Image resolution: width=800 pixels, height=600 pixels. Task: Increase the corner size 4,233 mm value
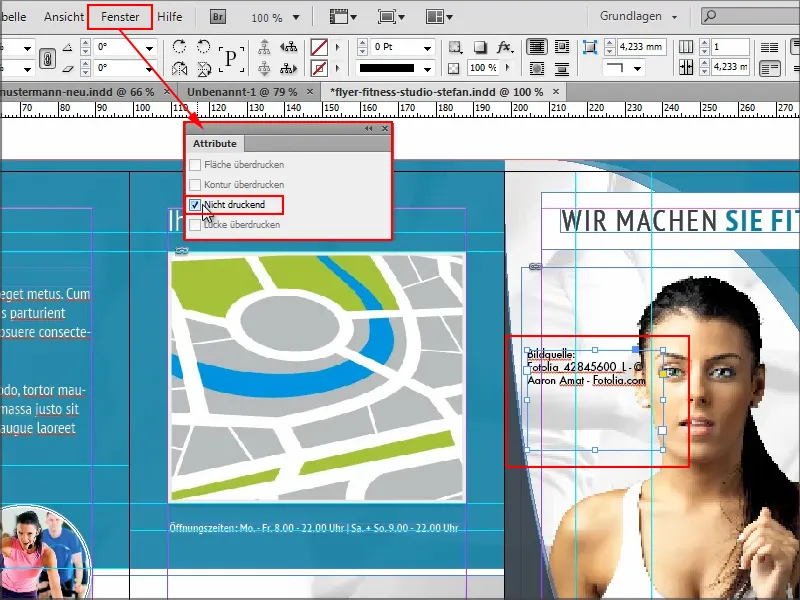click(x=610, y=43)
